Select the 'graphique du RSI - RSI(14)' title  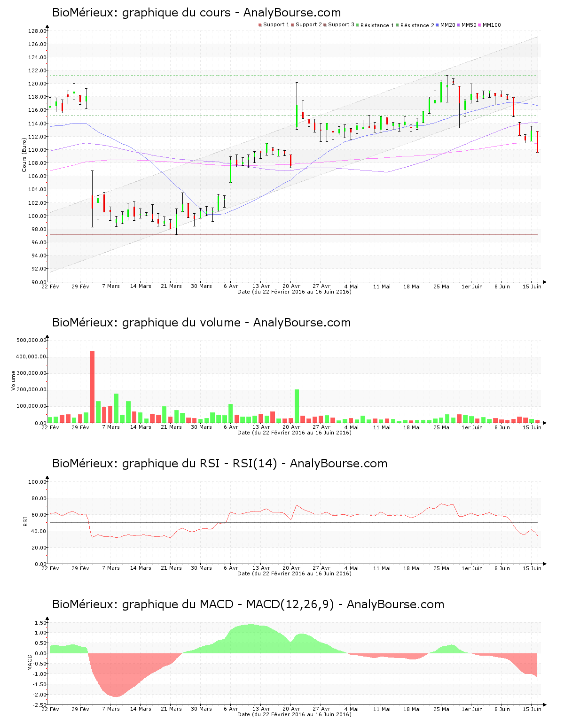point(200,464)
